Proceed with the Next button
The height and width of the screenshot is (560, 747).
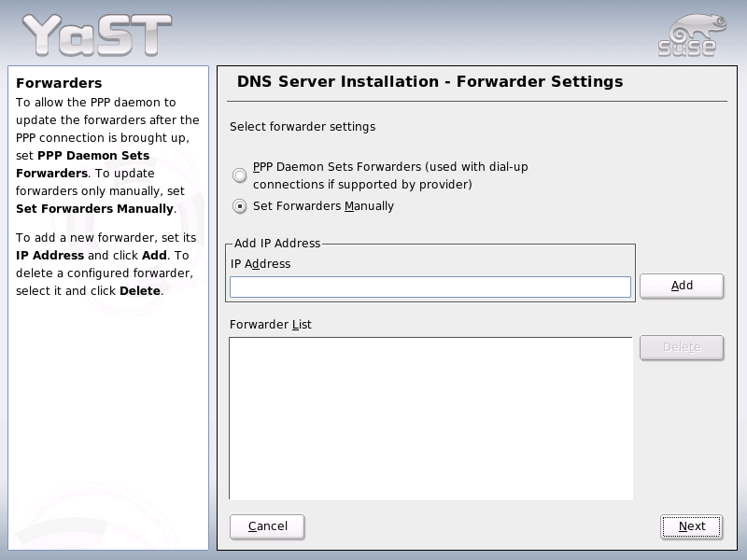pos(692,526)
